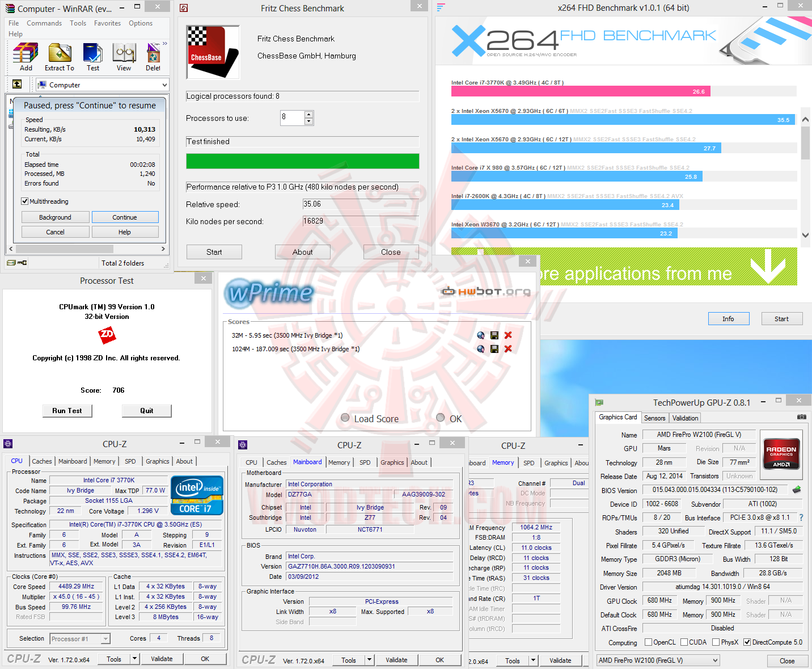Click Run Test in CPUmark 99

(67, 410)
